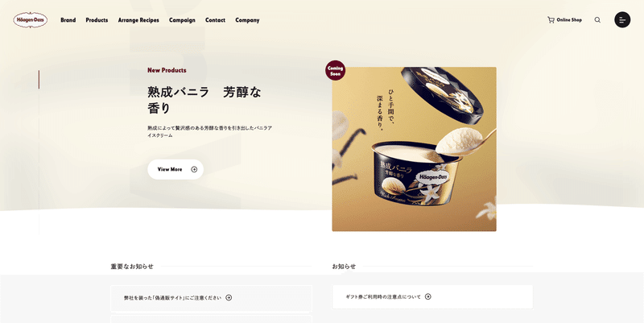Open the black hamburger menu button
The width and height of the screenshot is (644, 323).
pyautogui.click(x=622, y=19)
